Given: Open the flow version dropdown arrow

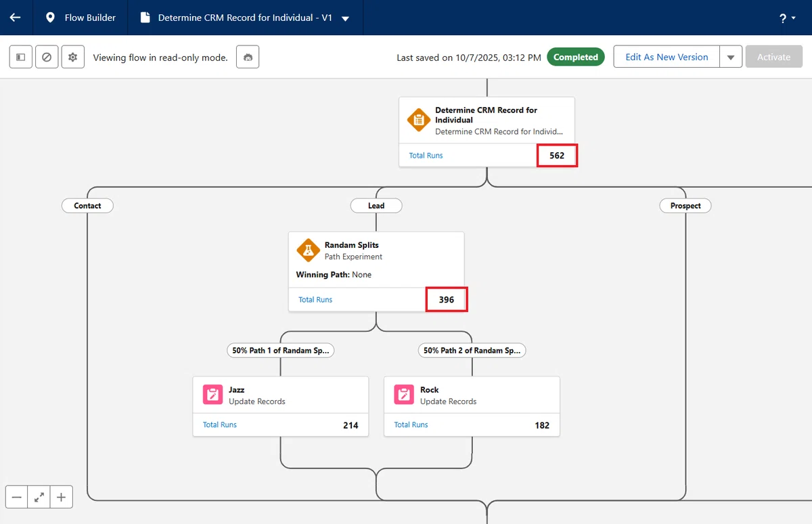Looking at the screenshot, I should point(346,18).
